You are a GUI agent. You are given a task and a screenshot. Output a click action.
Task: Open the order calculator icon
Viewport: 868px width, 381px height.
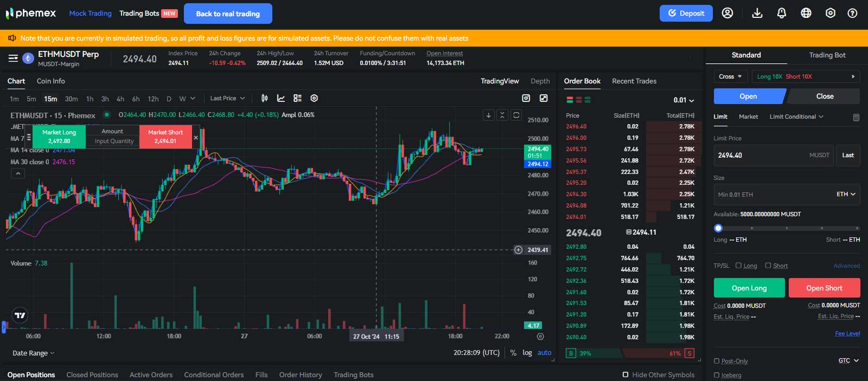pyautogui.click(x=856, y=117)
